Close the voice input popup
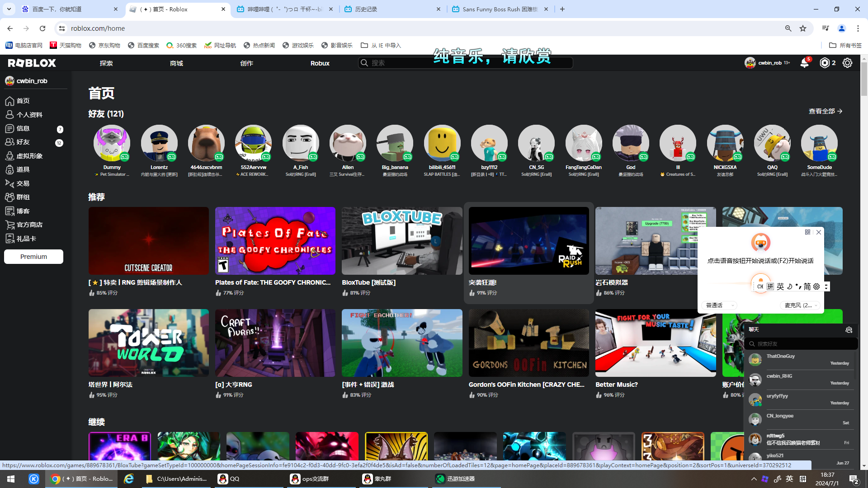Screen dimensions: 868x488 (x=818, y=232)
